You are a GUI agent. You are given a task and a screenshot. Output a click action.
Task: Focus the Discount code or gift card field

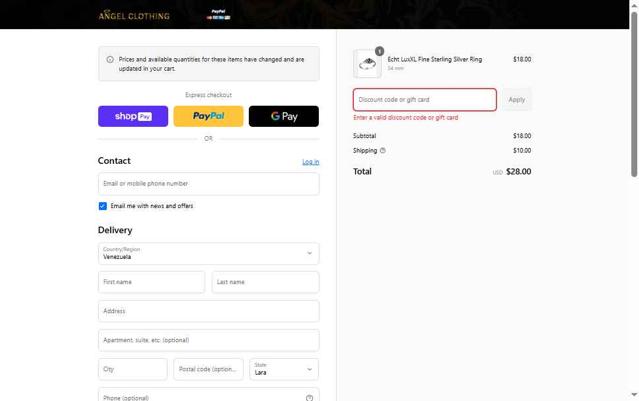pos(425,99)
